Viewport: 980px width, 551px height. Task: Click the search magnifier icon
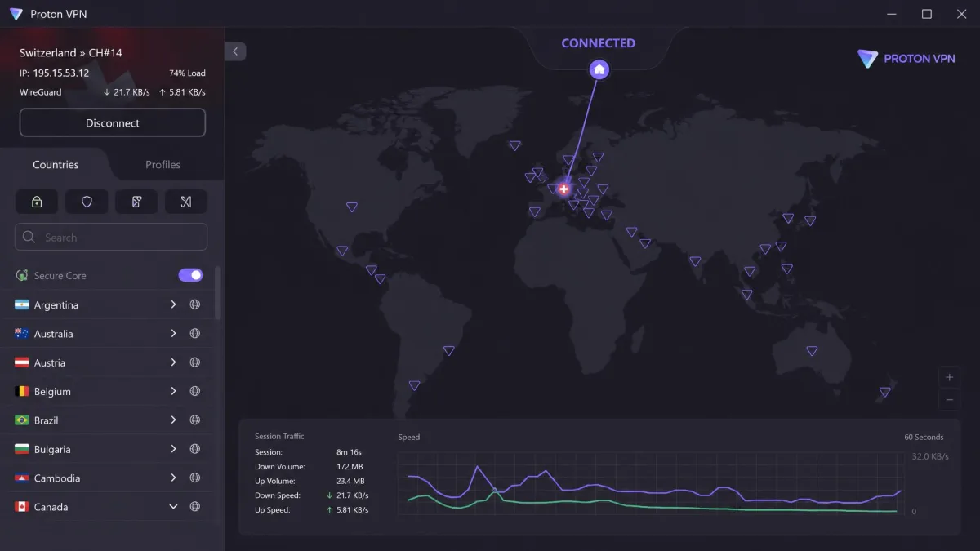click(29, 238)
